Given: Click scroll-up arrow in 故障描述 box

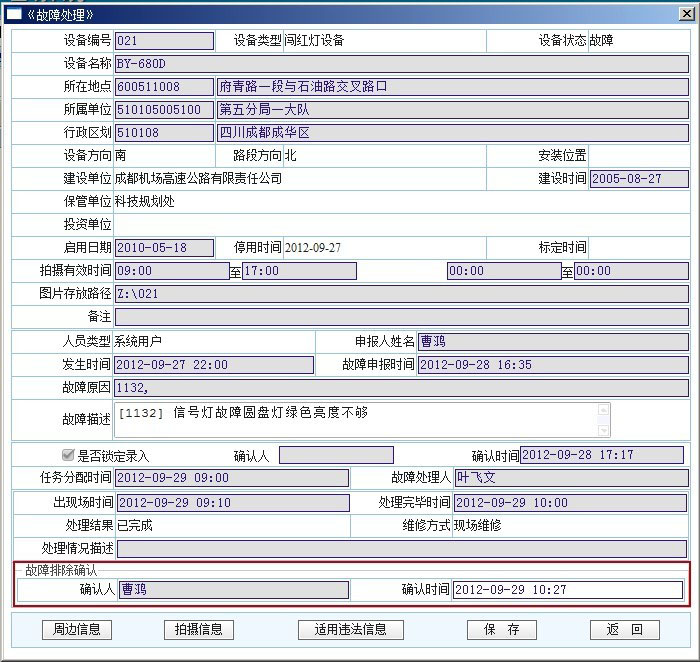Looking at the screenshot, I should tap(603, 410).
